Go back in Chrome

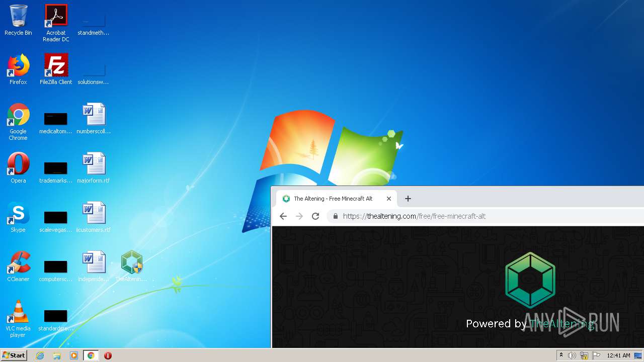click(283, 216)
